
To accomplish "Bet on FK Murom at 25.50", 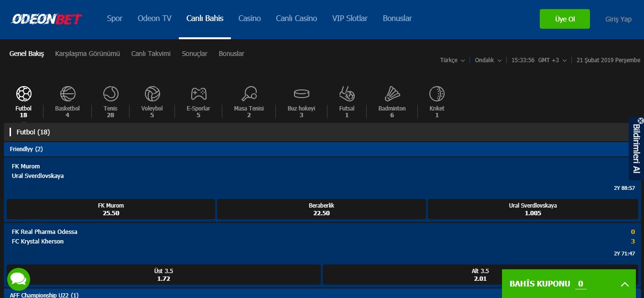I will [111, 209].
